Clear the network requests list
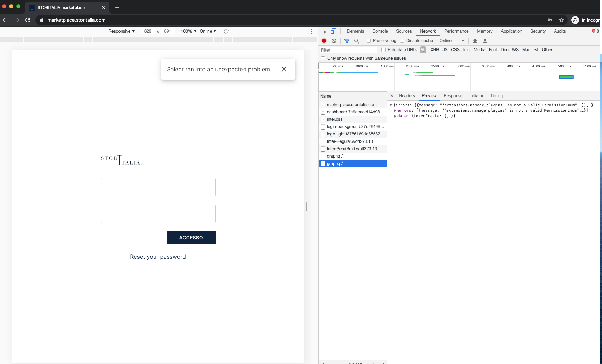The height and width of the screenshot is (364, 602). coord(334,41)
